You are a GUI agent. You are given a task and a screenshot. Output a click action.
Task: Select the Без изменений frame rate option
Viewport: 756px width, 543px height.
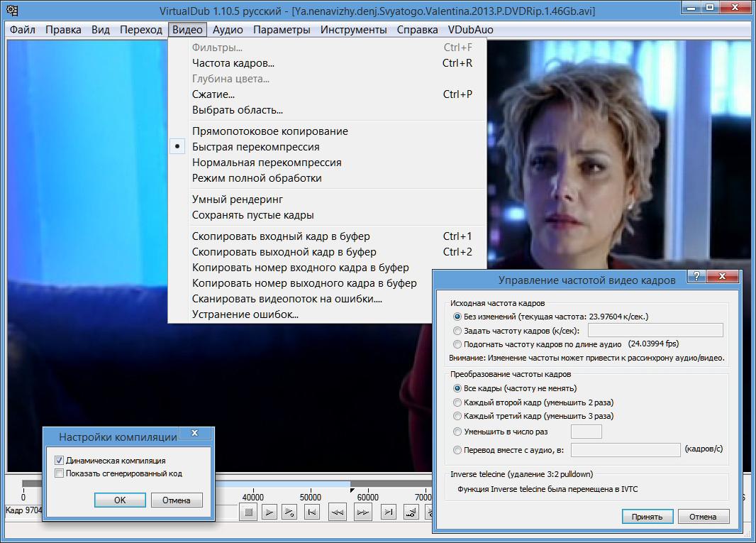pos(457,317)
